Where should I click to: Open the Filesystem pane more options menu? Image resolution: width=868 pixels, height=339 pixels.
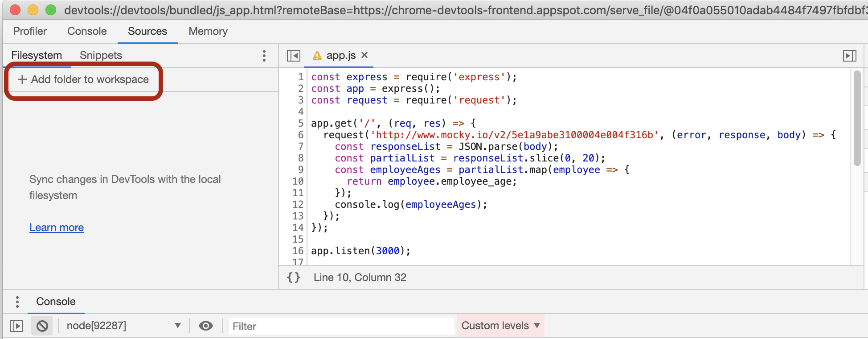coord(264,56)
